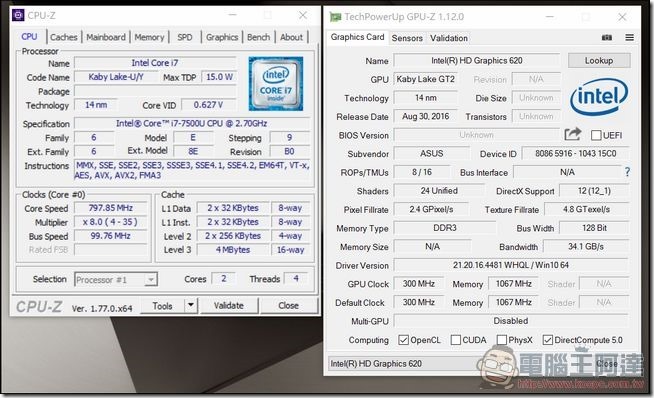Click the Code Name value Kaby Lake-U/Y
654x398 pixels.
click(x=116, y=77)
